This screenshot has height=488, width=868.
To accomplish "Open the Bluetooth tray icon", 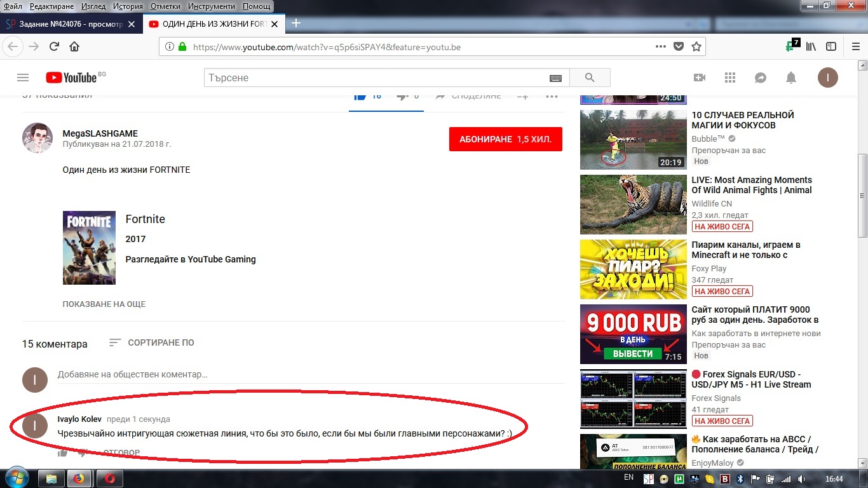I will click(x=740, y=478).
